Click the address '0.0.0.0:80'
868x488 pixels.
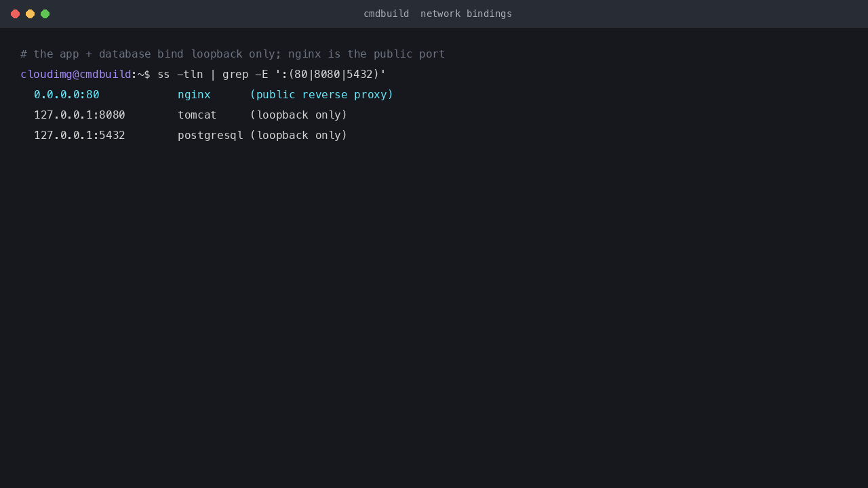(66, 95)
